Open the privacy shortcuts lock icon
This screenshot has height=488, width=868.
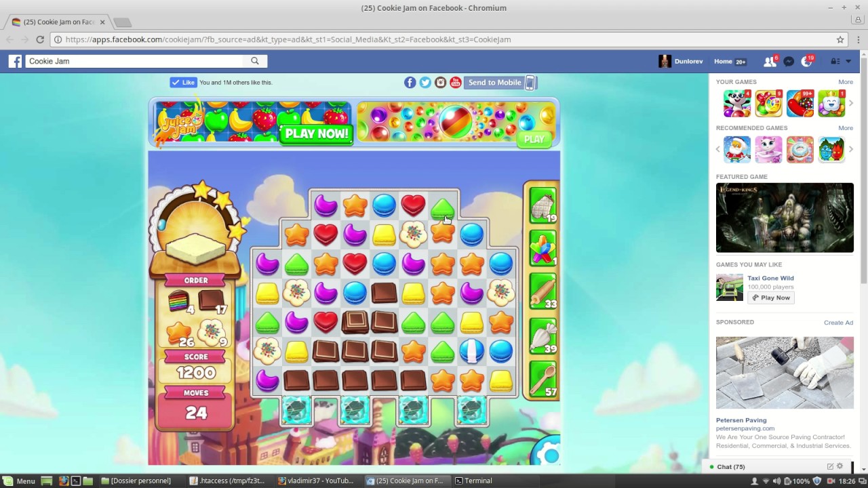(x=835, y=61)
